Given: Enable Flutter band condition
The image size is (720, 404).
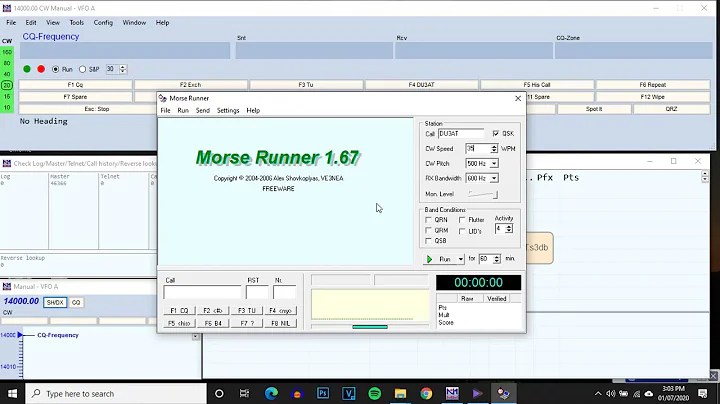Looking at the screenshot, I should point(462,220).
